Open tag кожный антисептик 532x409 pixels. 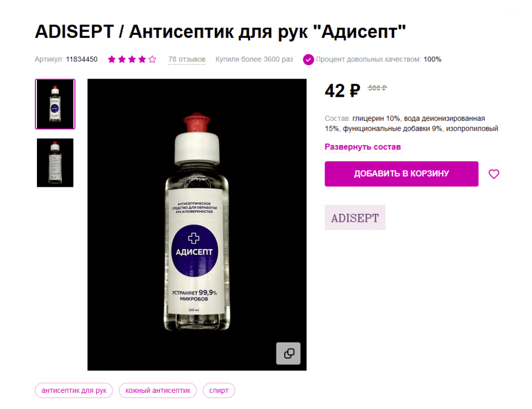[158, 391]
